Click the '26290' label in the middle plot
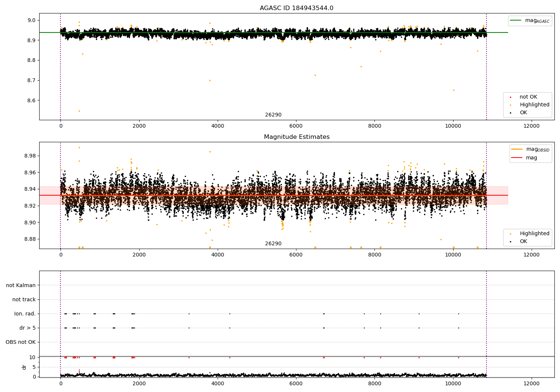The height and width of the screenshot is (392, 560). 273,244
